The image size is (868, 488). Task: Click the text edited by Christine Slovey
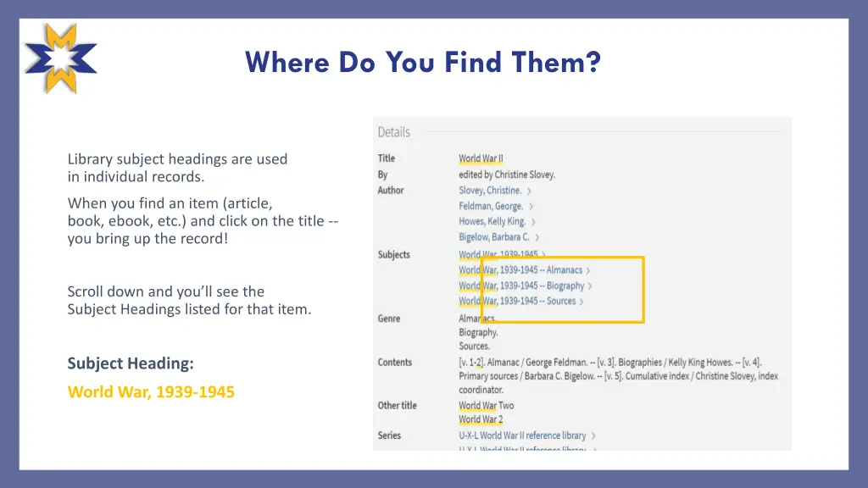pyautogui.click(x=507, y=175)
